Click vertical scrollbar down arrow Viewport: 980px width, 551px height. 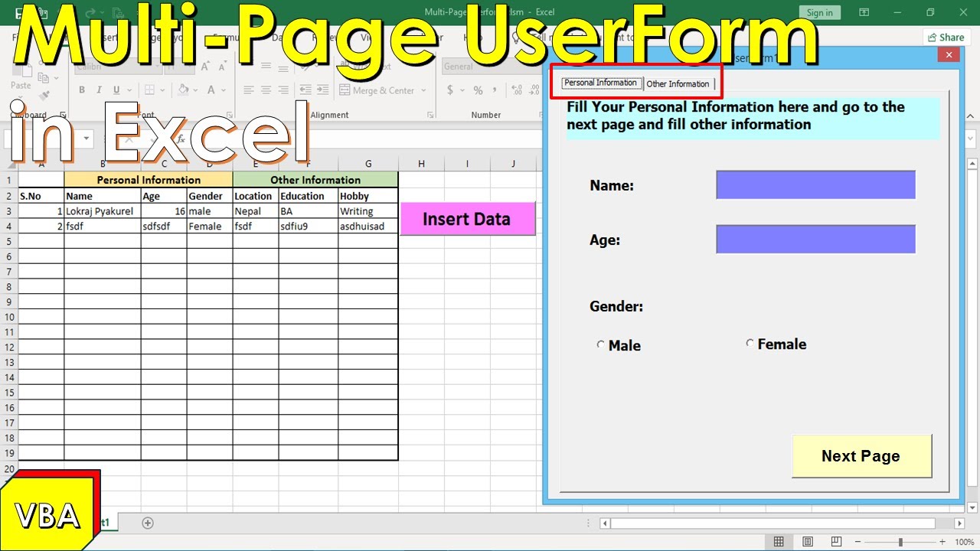[972, 507]
